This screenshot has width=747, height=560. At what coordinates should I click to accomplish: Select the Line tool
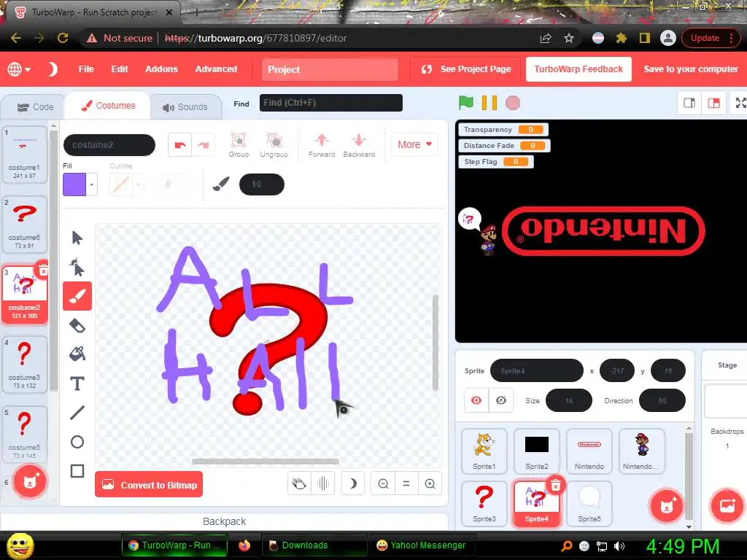(x=77, y=413)
